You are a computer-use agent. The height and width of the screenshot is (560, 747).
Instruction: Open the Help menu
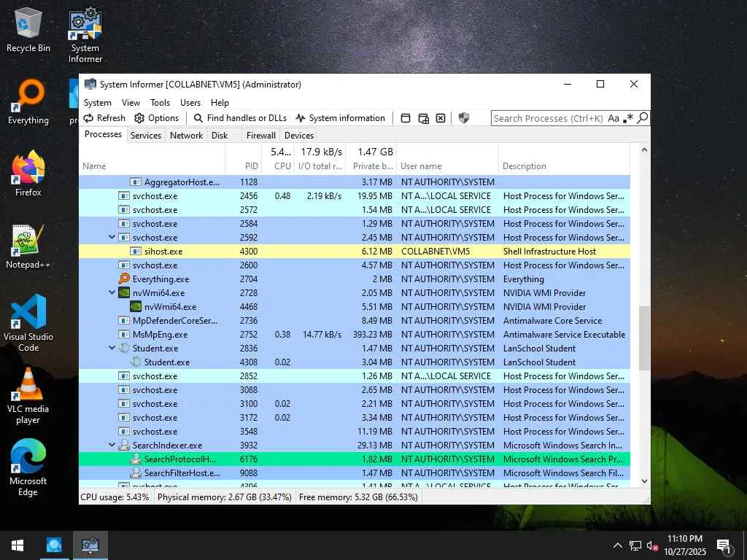pyautogui.click(x=220, y=102)
